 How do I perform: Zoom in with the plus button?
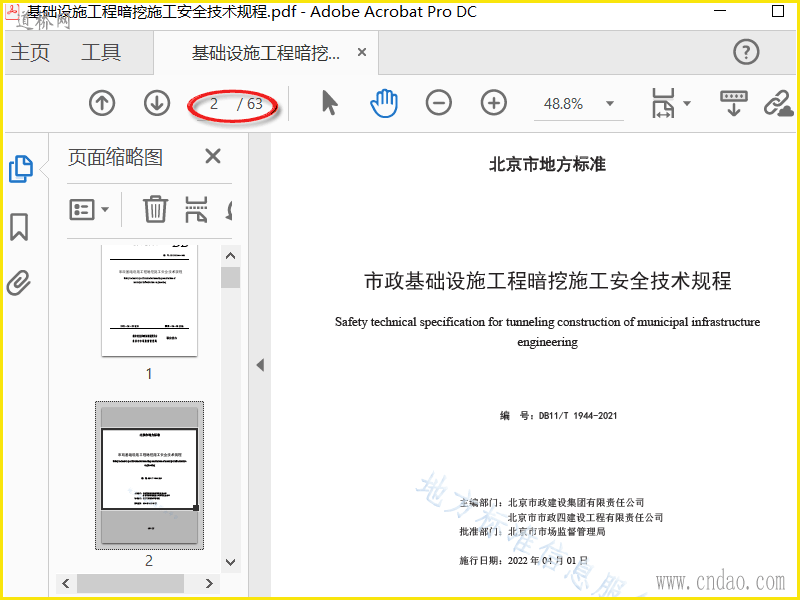click(x=493, y=103)
